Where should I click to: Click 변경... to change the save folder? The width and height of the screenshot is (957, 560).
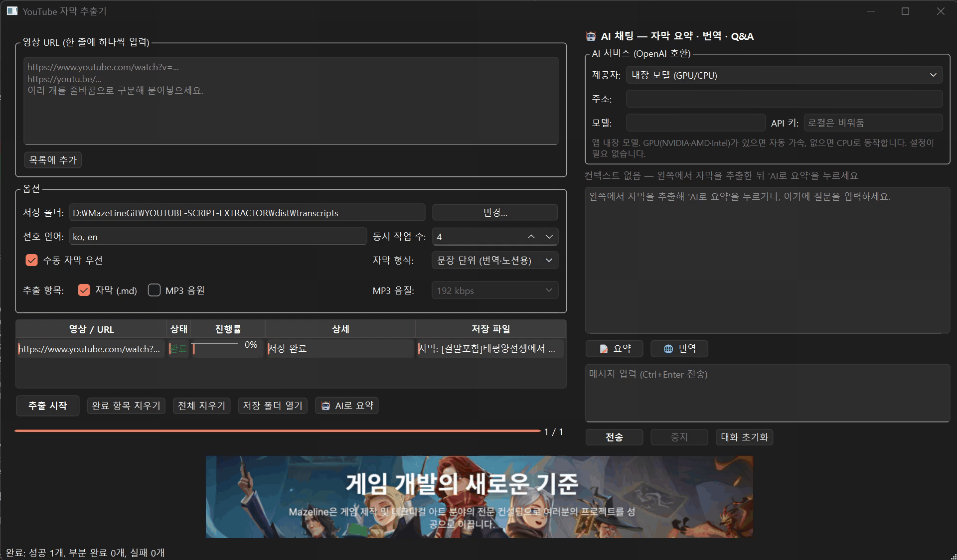coord(494,213)
